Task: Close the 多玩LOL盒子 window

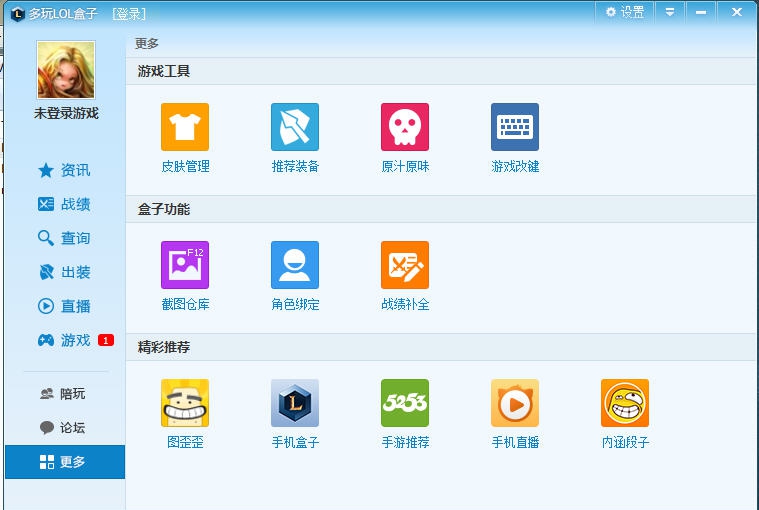Action: coord(737,12)
